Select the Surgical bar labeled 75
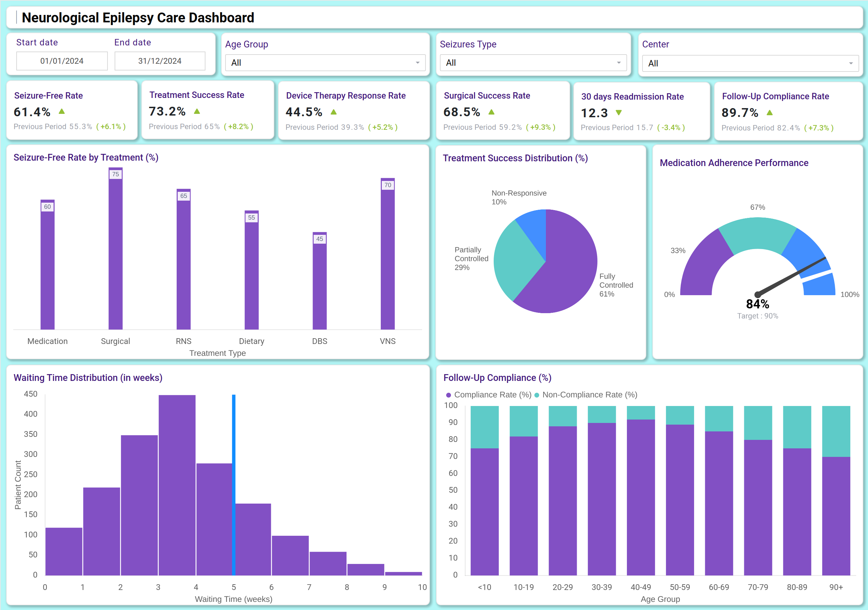 (x=116, y=248)
